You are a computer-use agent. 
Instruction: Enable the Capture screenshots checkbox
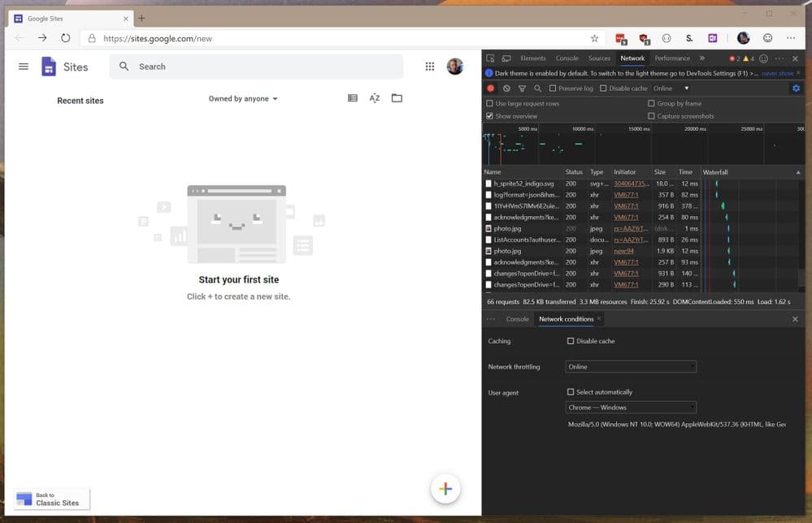point(651,116)
